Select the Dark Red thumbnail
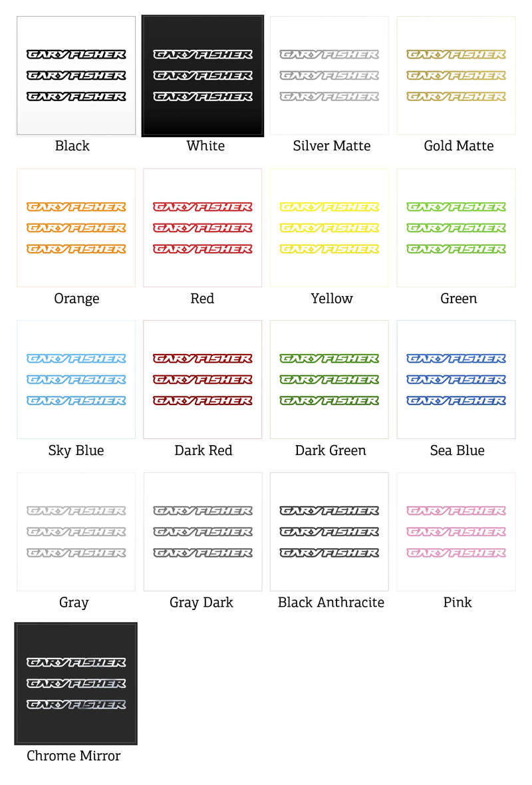The image size is (532, 785). pos(203,379)
